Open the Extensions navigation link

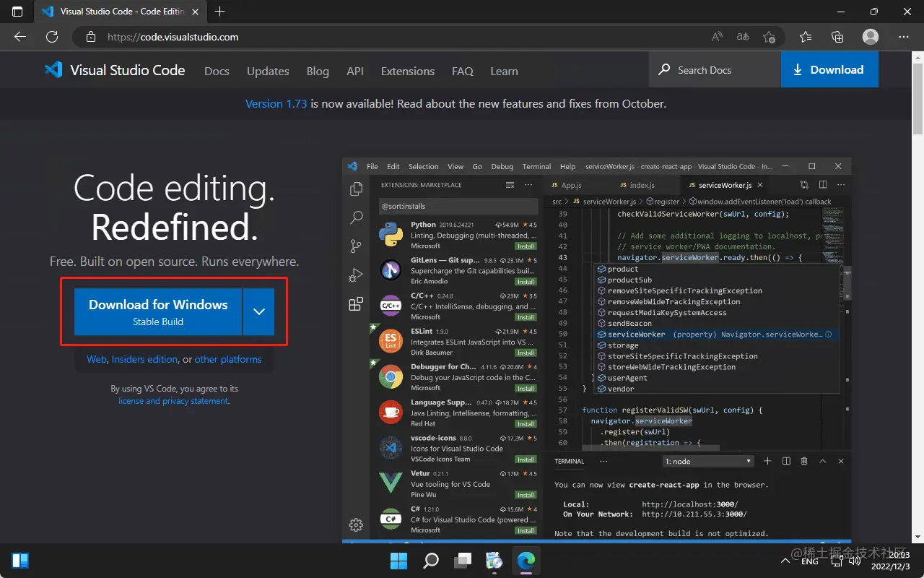(408, 71)
